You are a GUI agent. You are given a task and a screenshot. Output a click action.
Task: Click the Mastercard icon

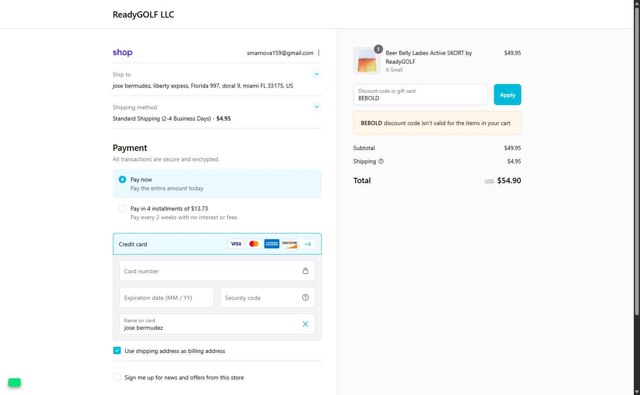(x=254, y=244)
